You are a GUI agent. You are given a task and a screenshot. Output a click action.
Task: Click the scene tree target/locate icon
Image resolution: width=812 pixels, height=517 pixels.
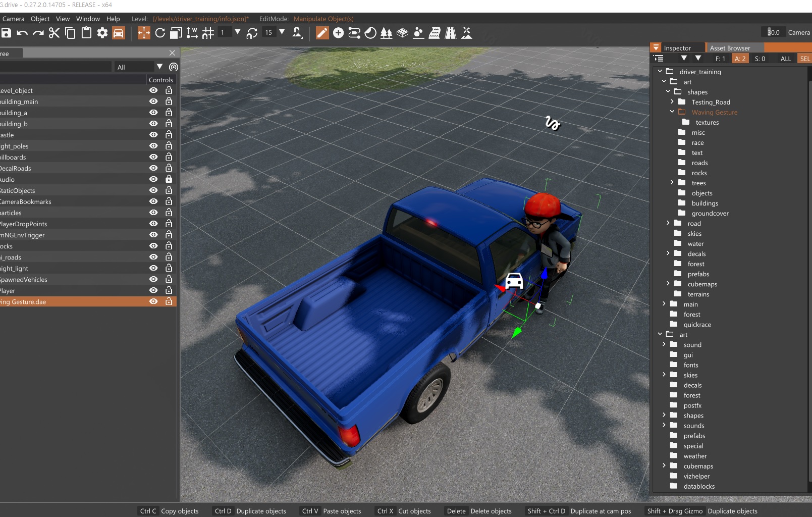tap(174, 67)
